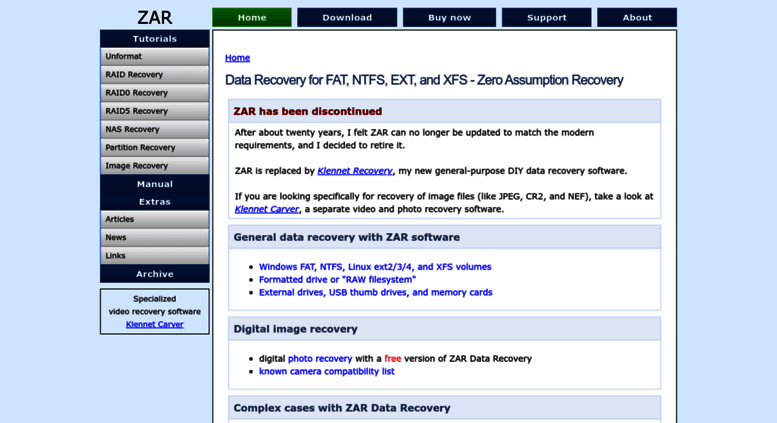Screen dimensions: 777x423
Task: Select RAID5 Recovery in sidebar
Action: tap(155, 111)
